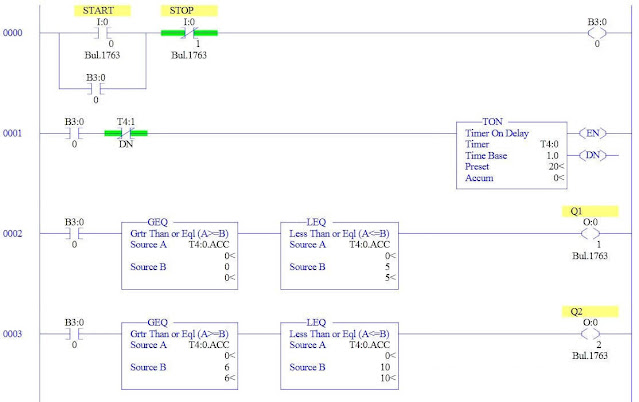Click the Time Base value 1.0
The width and height of the screenshot is (639, 402).
(552, 156)
